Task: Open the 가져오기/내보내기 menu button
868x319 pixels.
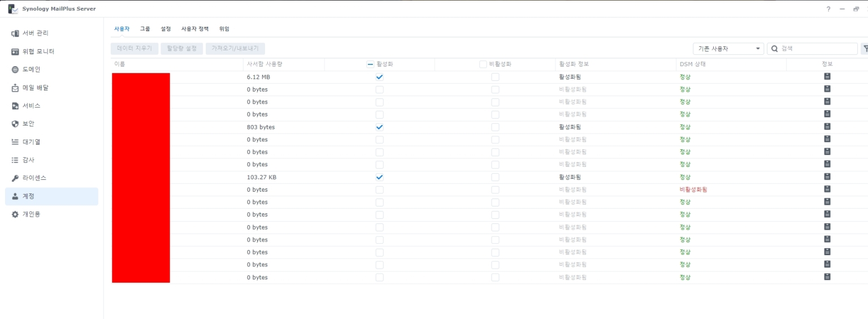Action: pyautogui.click(x=235, y=49)
